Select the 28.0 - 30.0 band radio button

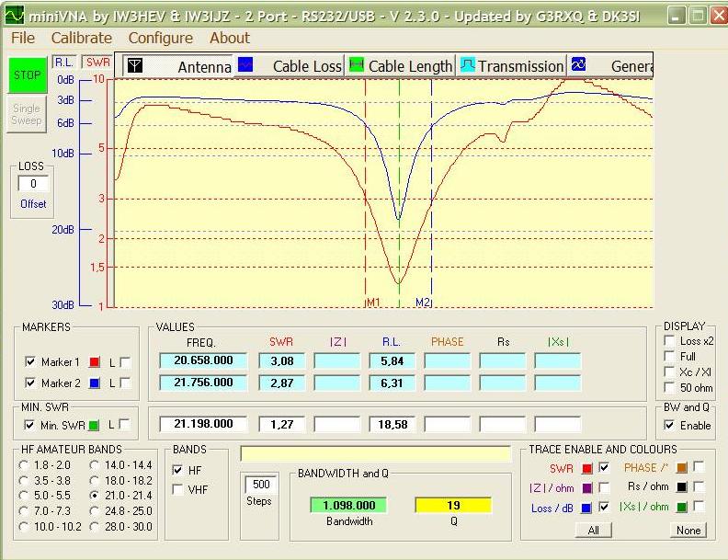click(x=97, y=526)
